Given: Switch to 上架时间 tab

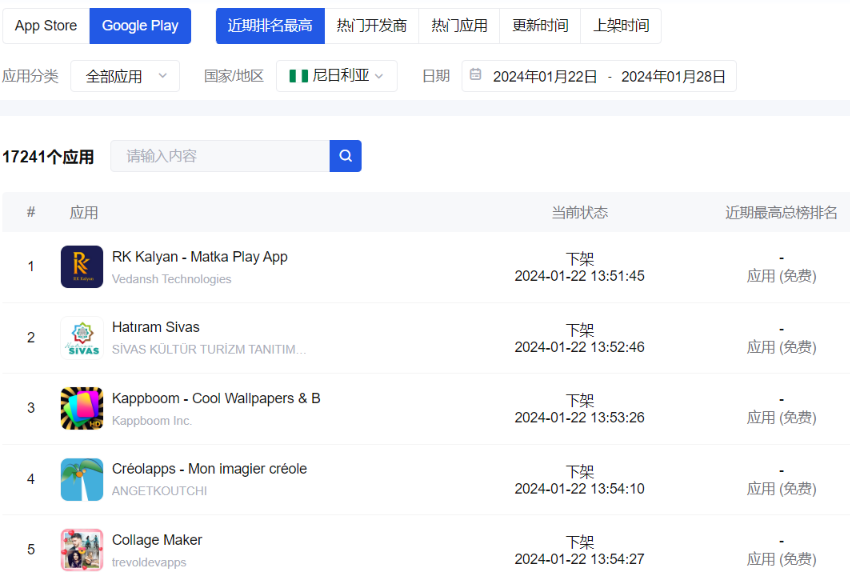Looking at the screenshot, I should tap(621, 25).
